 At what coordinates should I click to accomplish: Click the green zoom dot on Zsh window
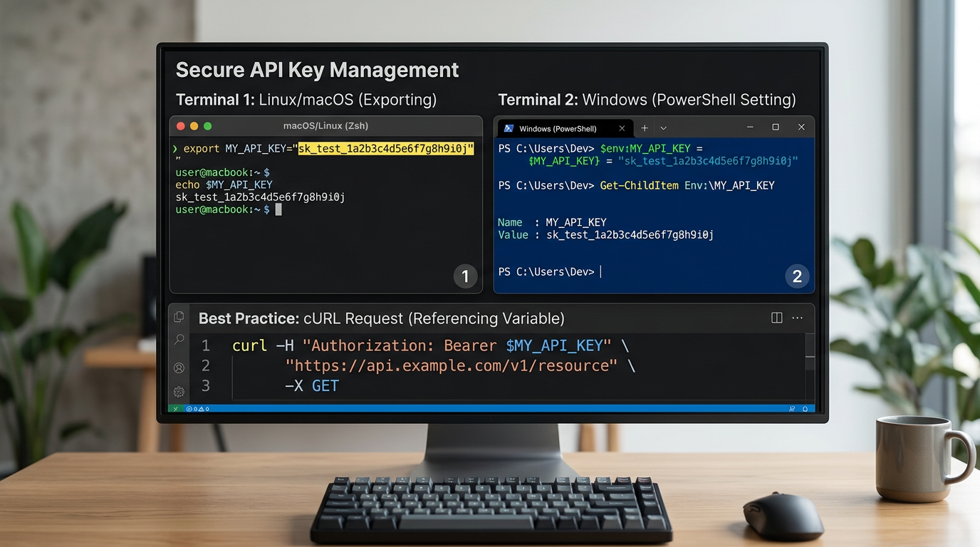tap(208, 126)
